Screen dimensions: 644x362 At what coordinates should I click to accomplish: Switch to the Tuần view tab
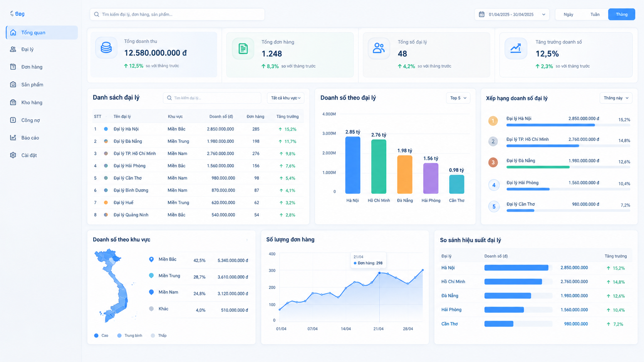[595, 14]
